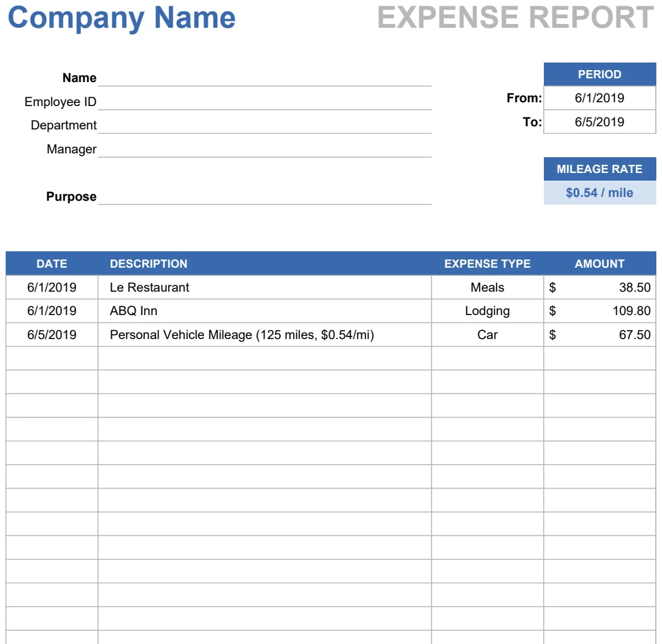Click the Purpose label
Screen dimensions: 662x644
pyautogui.click(x=71, y=196)
